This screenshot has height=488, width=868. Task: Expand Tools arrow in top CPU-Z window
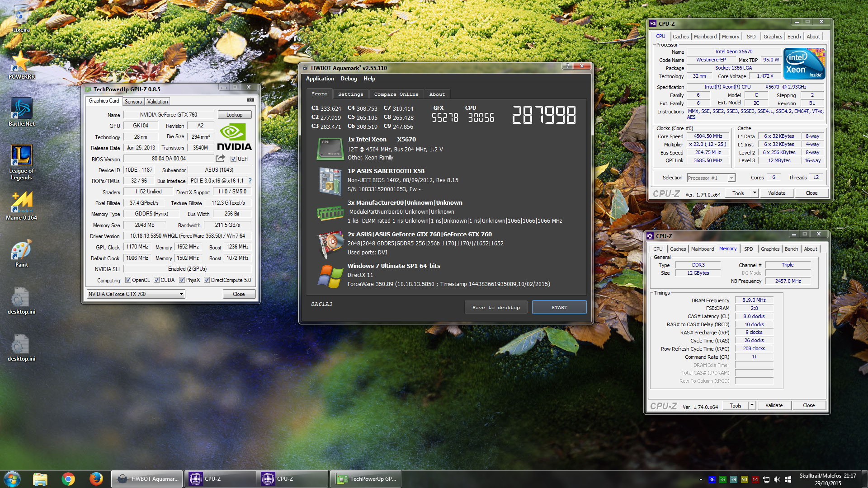[x=755, y=193]
